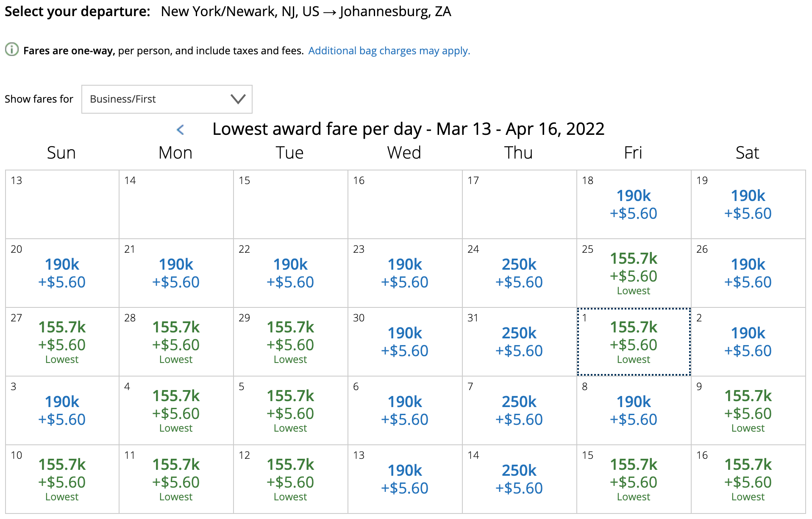Select Sunday March 20 fare 190k

point(62,273)
